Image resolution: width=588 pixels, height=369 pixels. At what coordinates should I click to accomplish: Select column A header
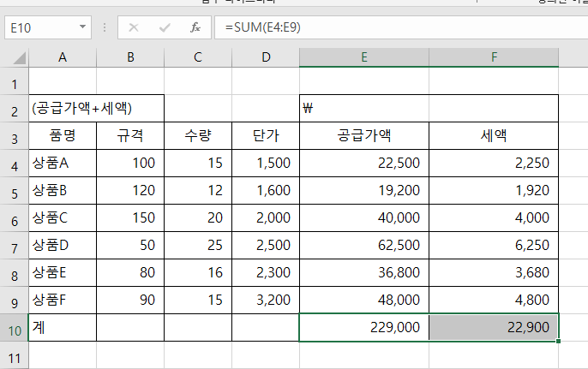coord(63,57)
